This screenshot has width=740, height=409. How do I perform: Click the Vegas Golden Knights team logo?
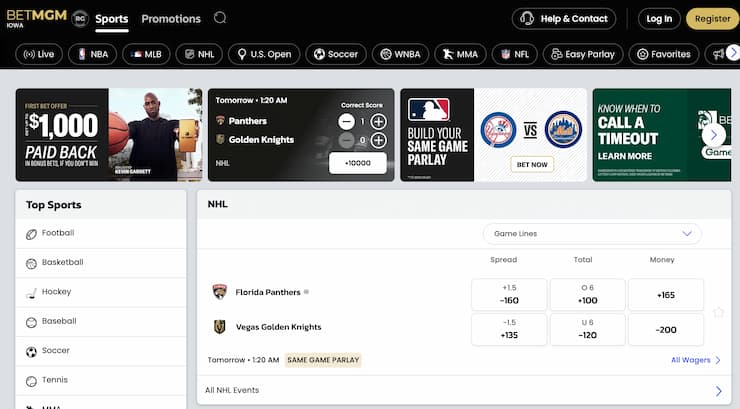(x=219, y=327)
